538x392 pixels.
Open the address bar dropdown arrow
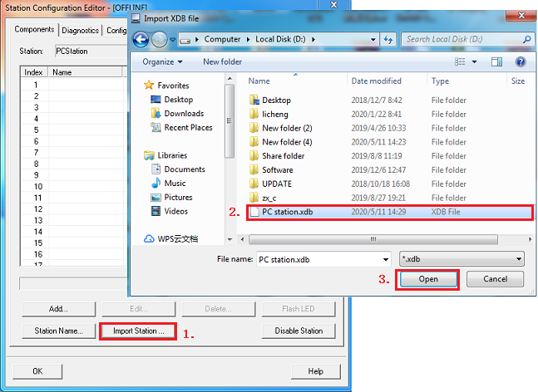(373, 39)
